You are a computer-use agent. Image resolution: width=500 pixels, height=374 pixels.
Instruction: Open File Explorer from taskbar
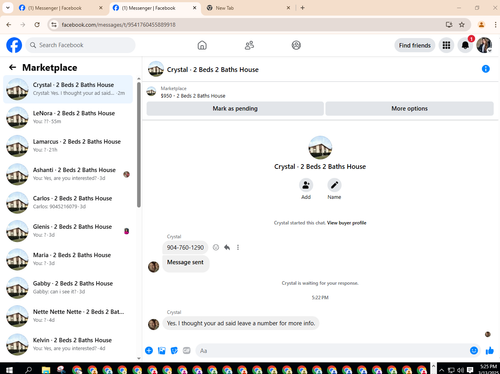[46, 369]
